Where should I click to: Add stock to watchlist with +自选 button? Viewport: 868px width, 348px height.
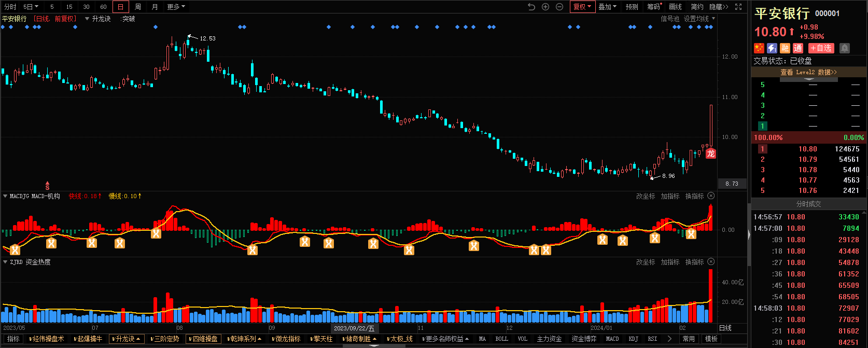click(x=821, y=48)
